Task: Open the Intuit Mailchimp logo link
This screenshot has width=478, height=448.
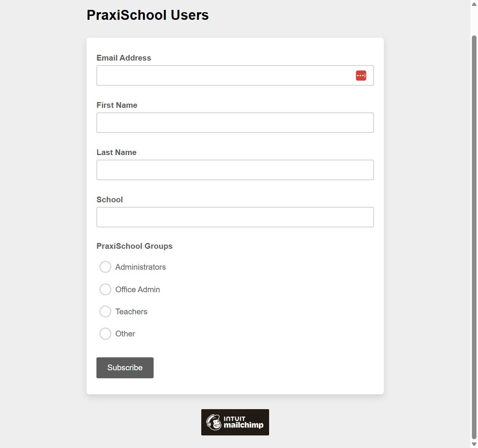Action: coord(235,422)
